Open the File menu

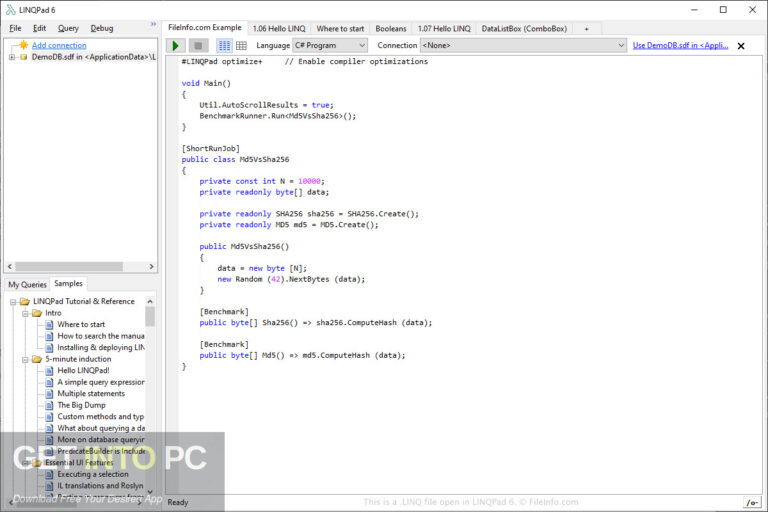click(x=15, y=28)
